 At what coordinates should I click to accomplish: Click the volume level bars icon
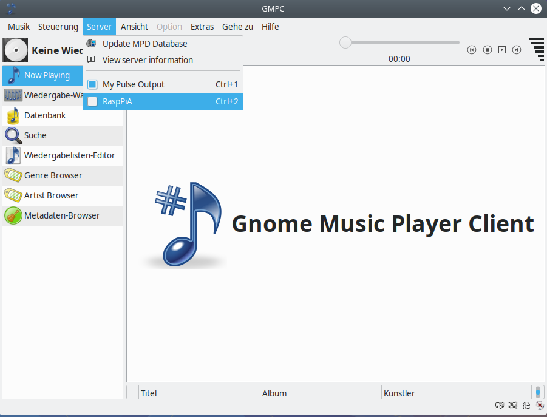pyautogui.click(x=537, y=49)
